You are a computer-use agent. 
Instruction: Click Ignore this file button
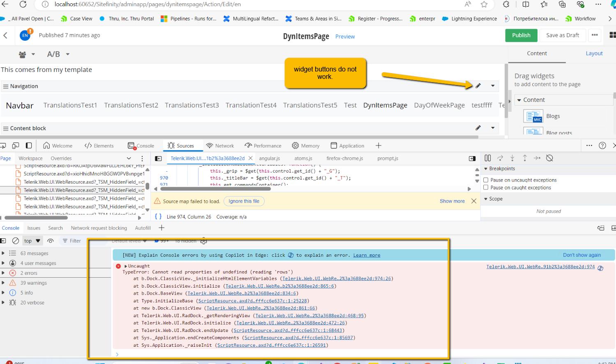pos(244,201)
